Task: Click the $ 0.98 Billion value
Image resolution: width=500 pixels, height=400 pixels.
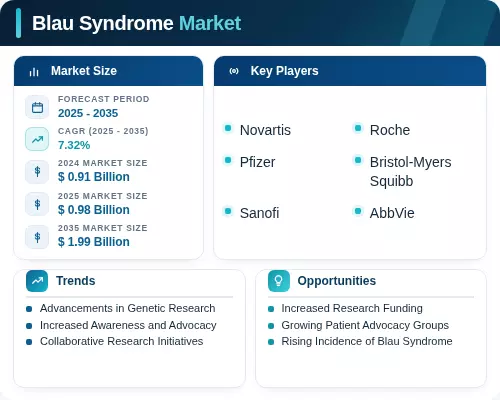Action: tap(94, 210)
